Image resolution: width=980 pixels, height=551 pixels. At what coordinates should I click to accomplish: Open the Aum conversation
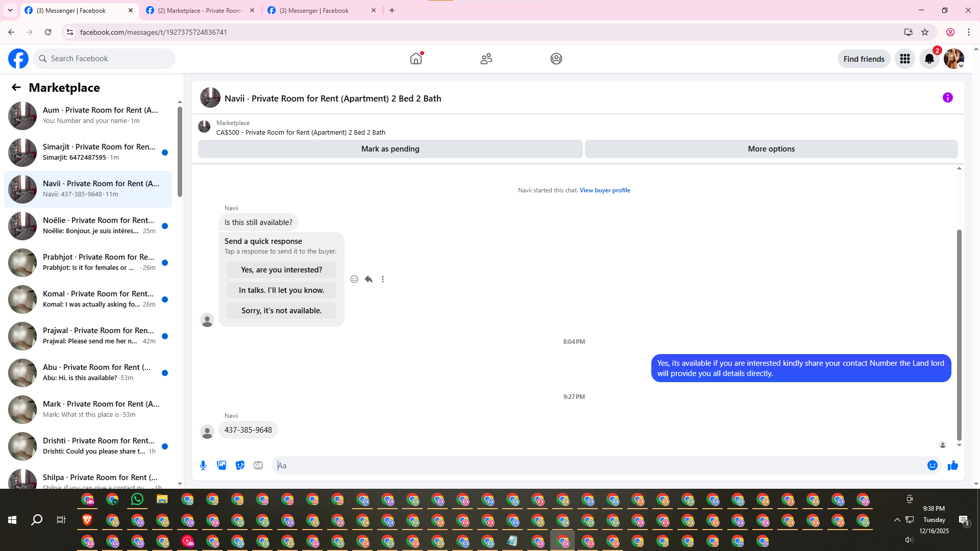[88, 115]
